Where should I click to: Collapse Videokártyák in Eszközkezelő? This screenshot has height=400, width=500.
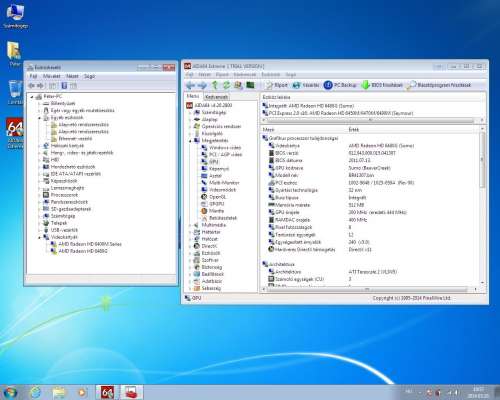pyautogui.click(x=39, y=237)
